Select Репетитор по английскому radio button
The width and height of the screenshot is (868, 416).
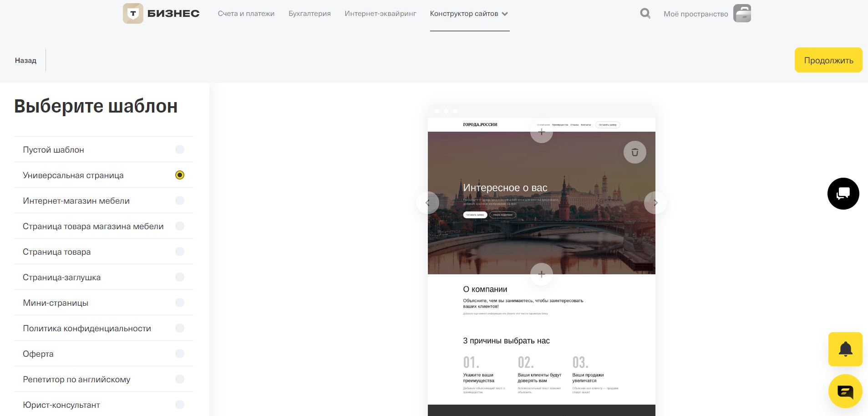(180, 379)
